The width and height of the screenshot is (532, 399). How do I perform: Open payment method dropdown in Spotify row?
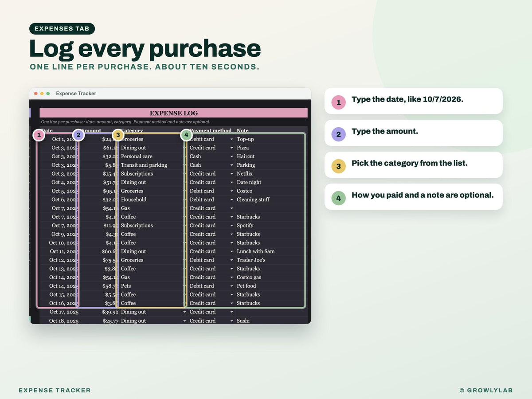tap(231, 226)
